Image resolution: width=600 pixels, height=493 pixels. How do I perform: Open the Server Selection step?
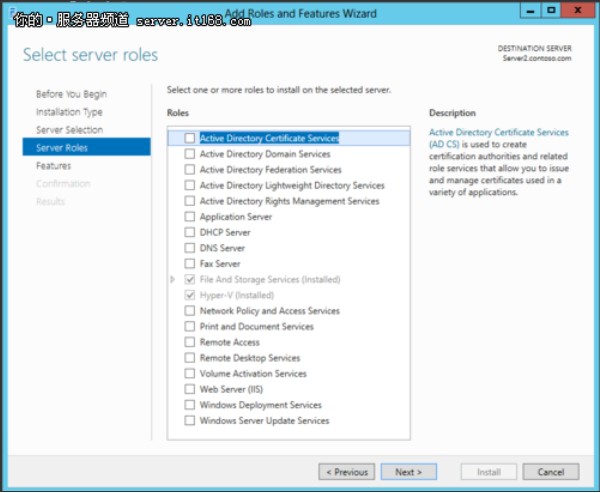pos(69,130)
